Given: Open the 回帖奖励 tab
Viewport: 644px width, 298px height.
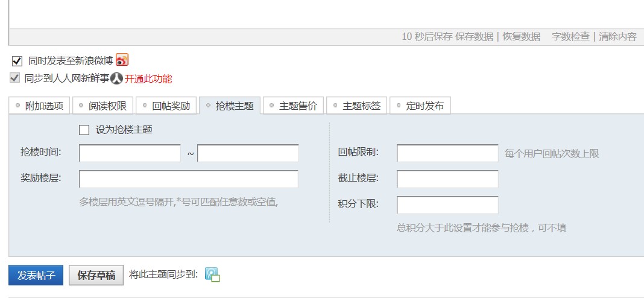Looking at the screenshot, I should click(167, 106).
